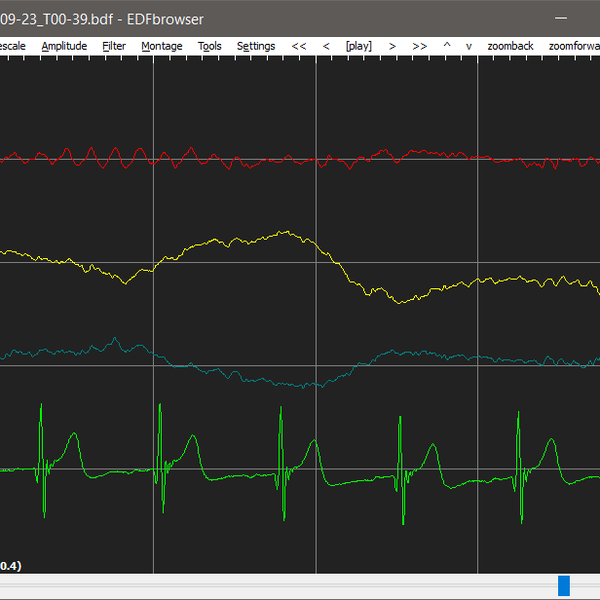Click zoomforward to redo zoom
This screenshot has width=600, height=600.
click(x=574, y=46)
